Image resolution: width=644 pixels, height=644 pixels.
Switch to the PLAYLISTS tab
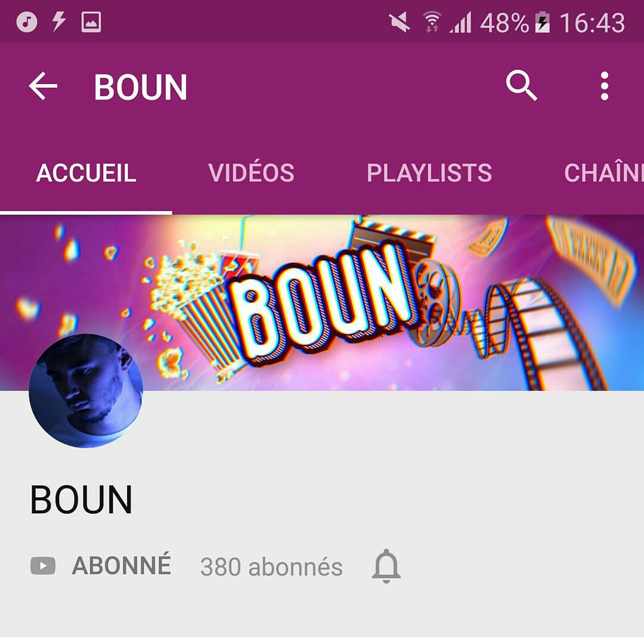pos(429,172)
